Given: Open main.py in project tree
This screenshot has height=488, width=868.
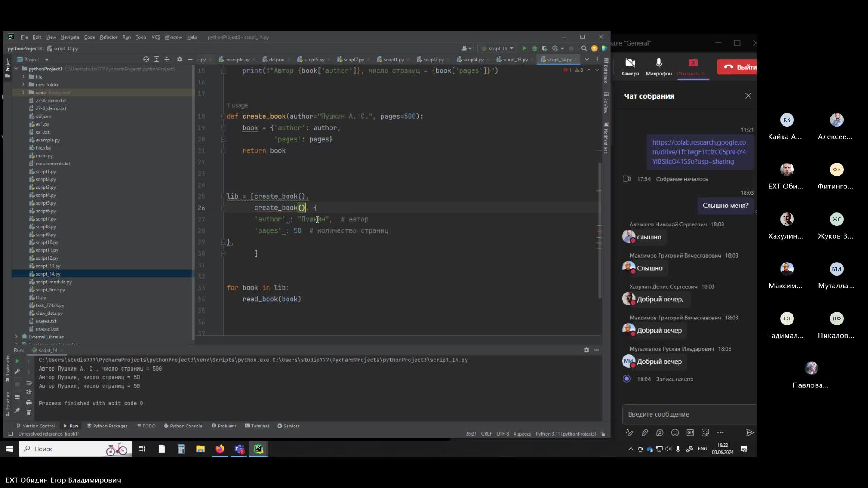Looking at the screenshot, I should (x=44, y=156).
